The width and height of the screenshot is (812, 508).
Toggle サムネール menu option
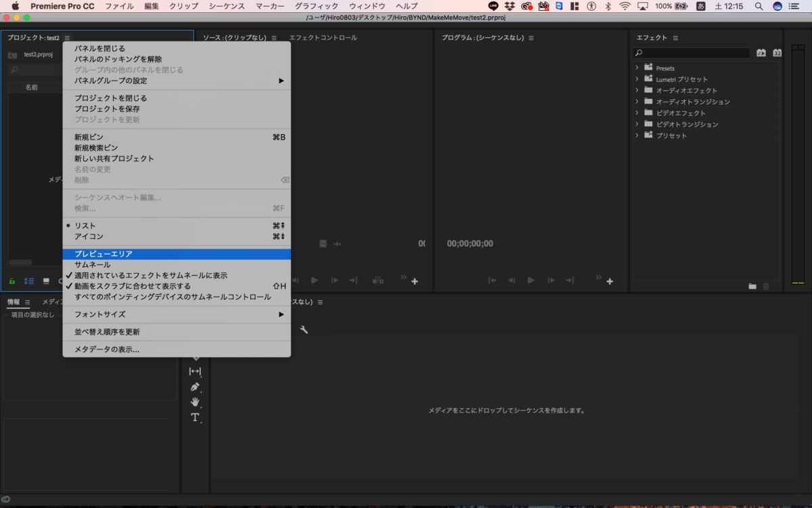pyautogui.click(x=177, y=265)
